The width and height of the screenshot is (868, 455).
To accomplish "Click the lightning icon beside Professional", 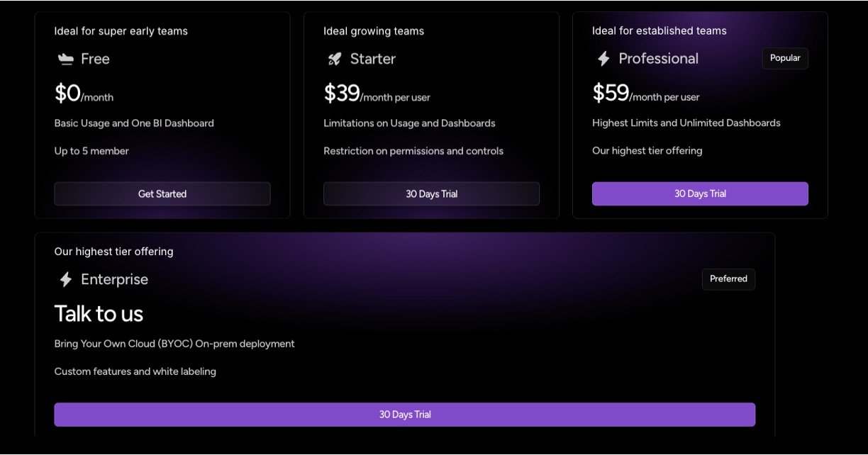I will (603, 59).
